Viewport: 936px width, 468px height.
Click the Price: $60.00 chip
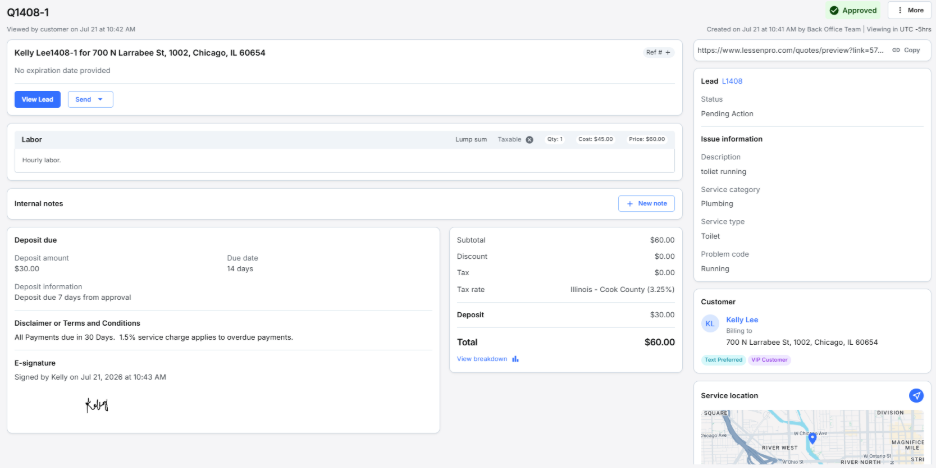[646, 139]
